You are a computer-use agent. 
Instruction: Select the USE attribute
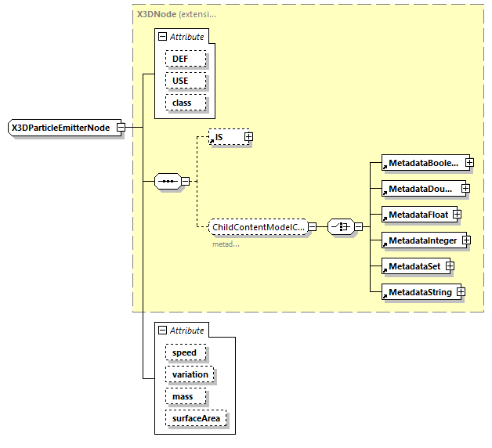point(186,81)
